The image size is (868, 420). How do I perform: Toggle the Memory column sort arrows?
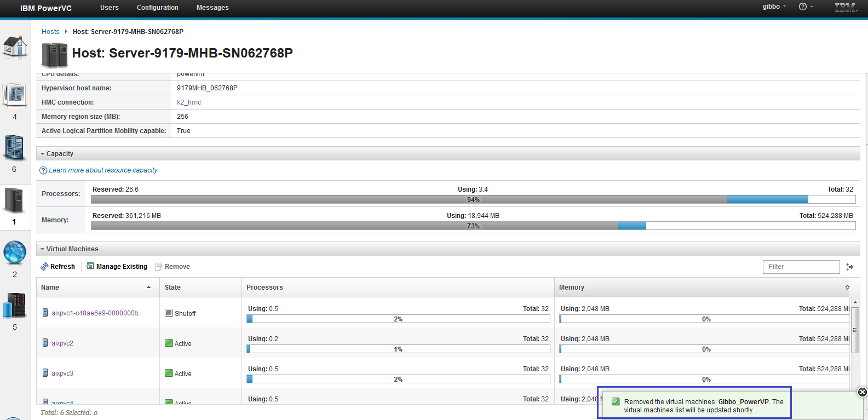click(847, 287)
